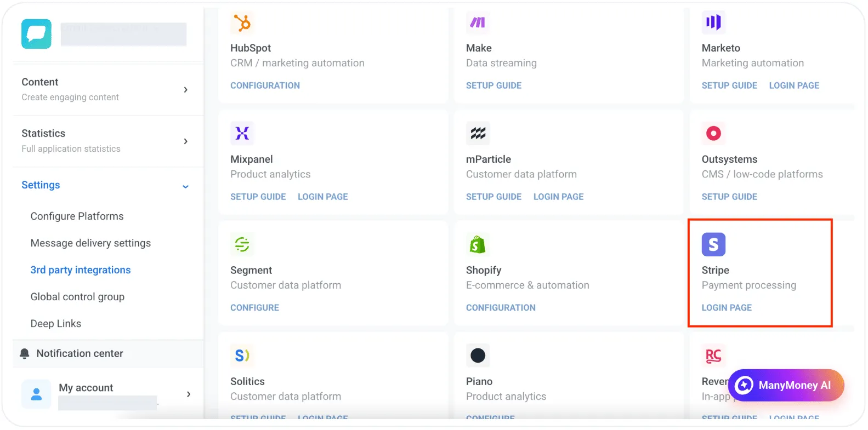Click the RevenueCat RC logo icon
Screen dimensions: 868x430
(x=713, y=356)
